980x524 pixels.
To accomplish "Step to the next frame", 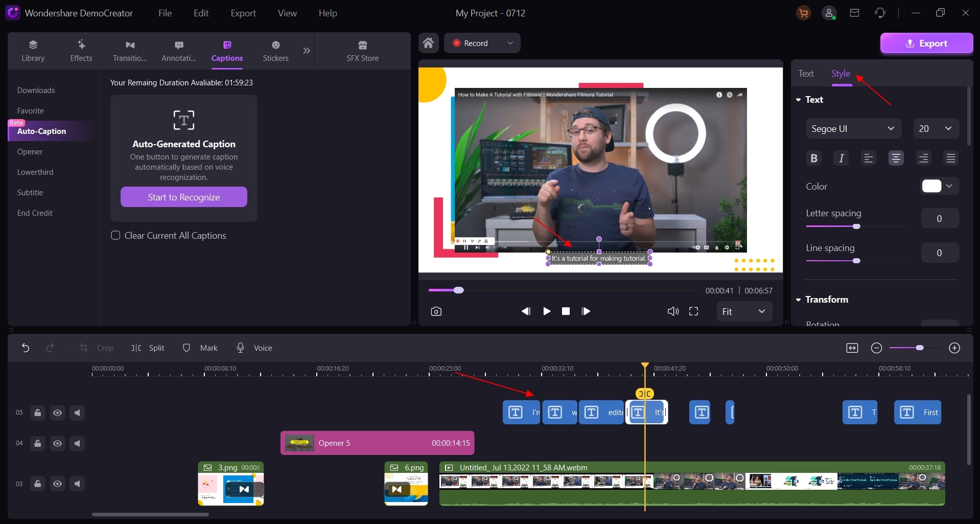I will click(586, 311).
